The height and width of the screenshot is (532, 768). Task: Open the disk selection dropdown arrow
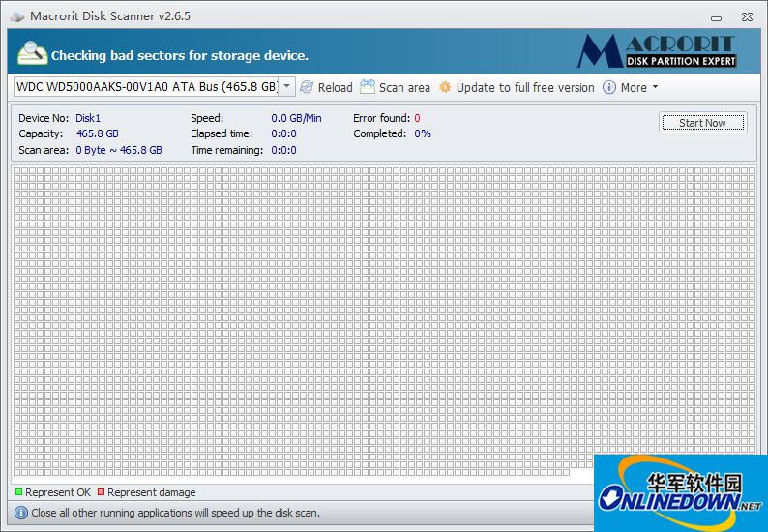tap(286, 87)
